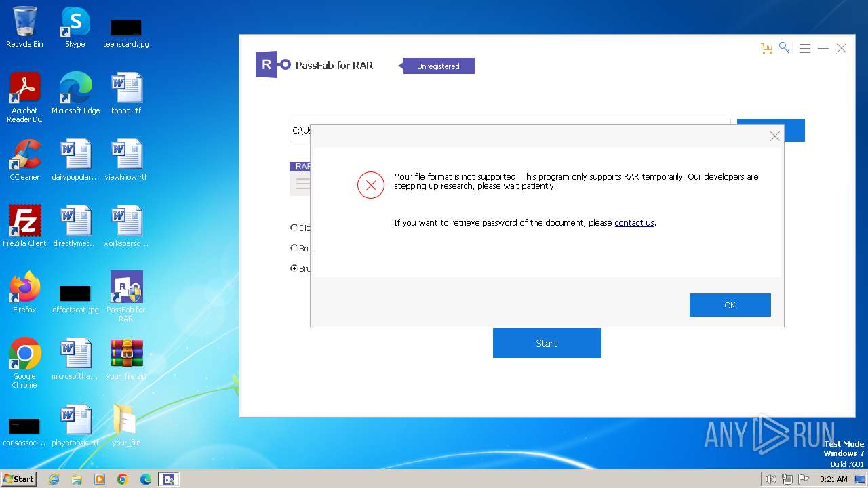
Task: Open Windows Media Player from taskbar
Action: pyautogui.click(x=100, y=479)
